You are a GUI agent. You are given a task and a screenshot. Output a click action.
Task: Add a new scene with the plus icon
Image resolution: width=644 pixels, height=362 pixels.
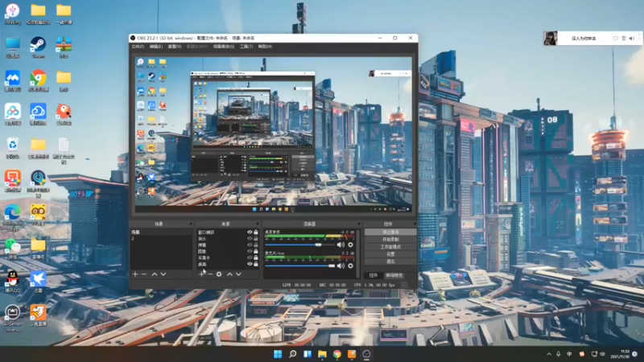134,274
